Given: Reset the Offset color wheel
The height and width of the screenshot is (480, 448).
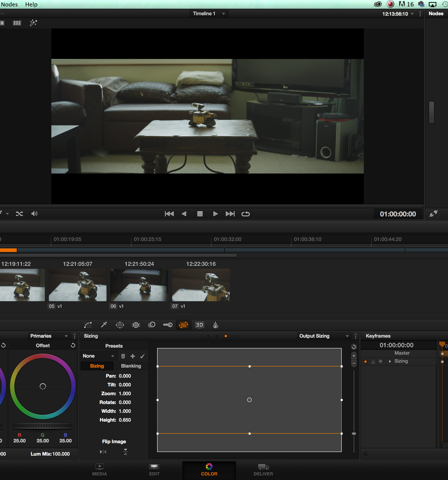Looking at the screenshot, I should [x=73, y=345].
